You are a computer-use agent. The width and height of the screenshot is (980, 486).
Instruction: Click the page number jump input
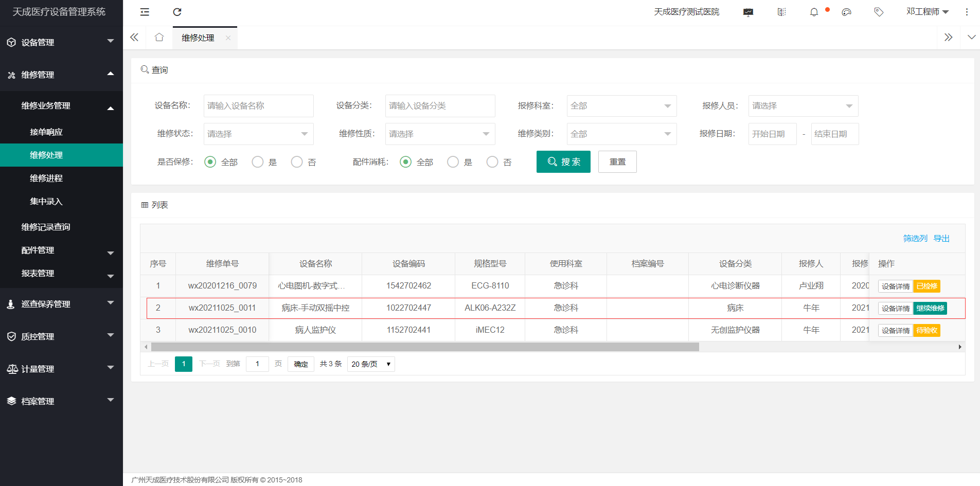click(257, 364)
